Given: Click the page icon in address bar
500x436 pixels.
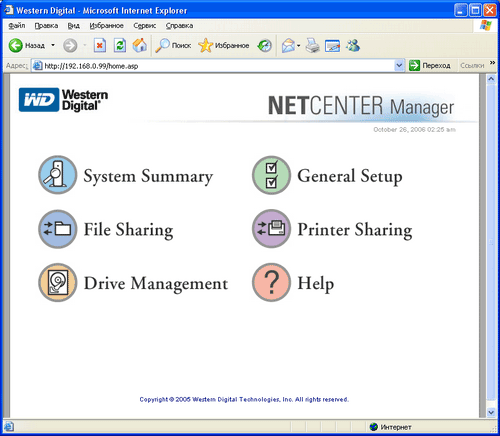Looking at the screenshot, I should [x=37, y=66].
